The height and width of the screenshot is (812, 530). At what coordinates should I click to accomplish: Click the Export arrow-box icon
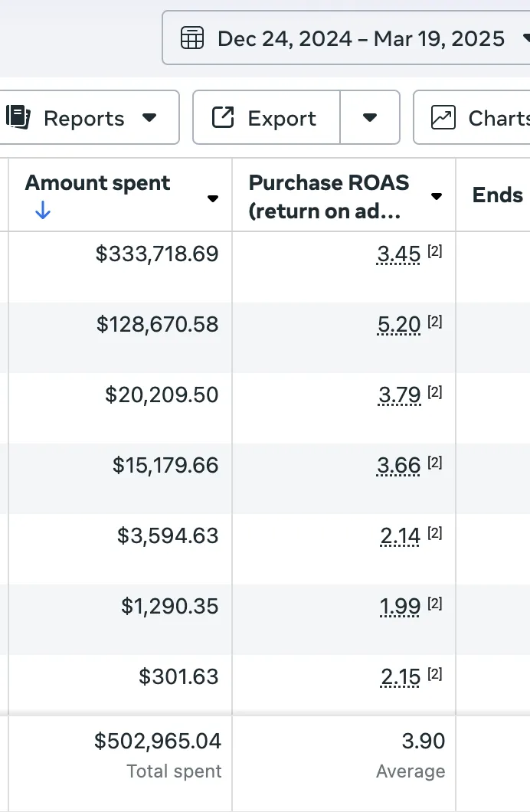[x=223, y=117]
